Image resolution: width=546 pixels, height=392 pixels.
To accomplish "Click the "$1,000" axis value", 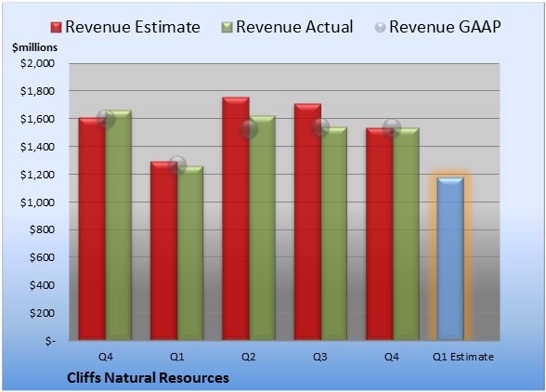I will point(37,203).
